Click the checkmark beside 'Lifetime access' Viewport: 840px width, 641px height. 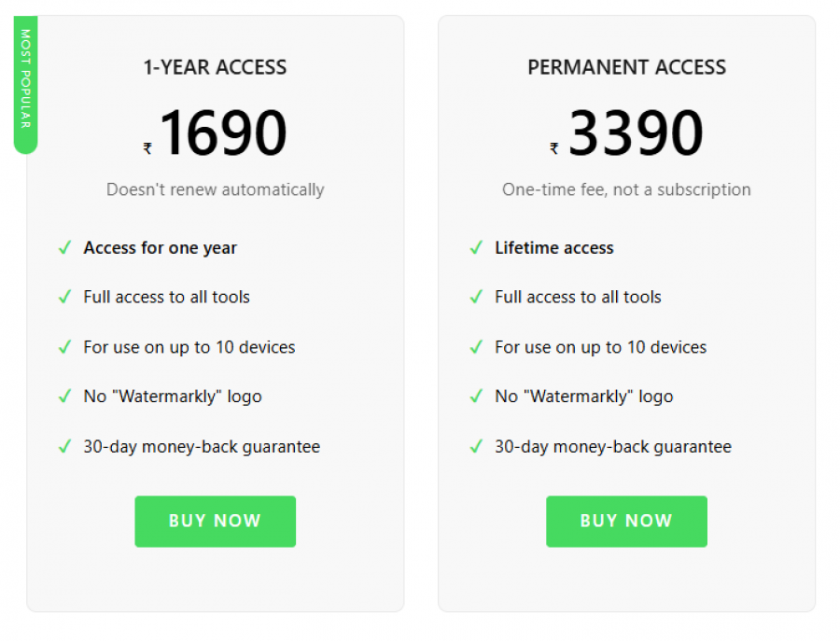point(476,247)
